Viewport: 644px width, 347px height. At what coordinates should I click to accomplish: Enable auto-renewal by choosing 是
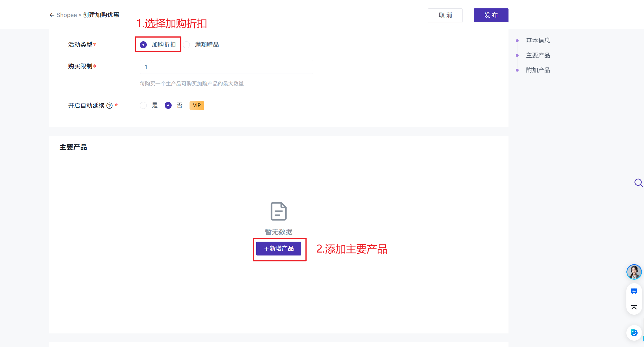(x=143, y=105)
